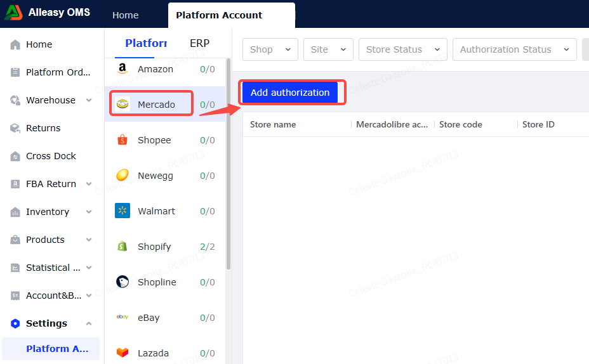Click the Alleasy OMS logo icon
Viewport: 589px width, 364px height.
pyautogui.click(x=13, y=13)
